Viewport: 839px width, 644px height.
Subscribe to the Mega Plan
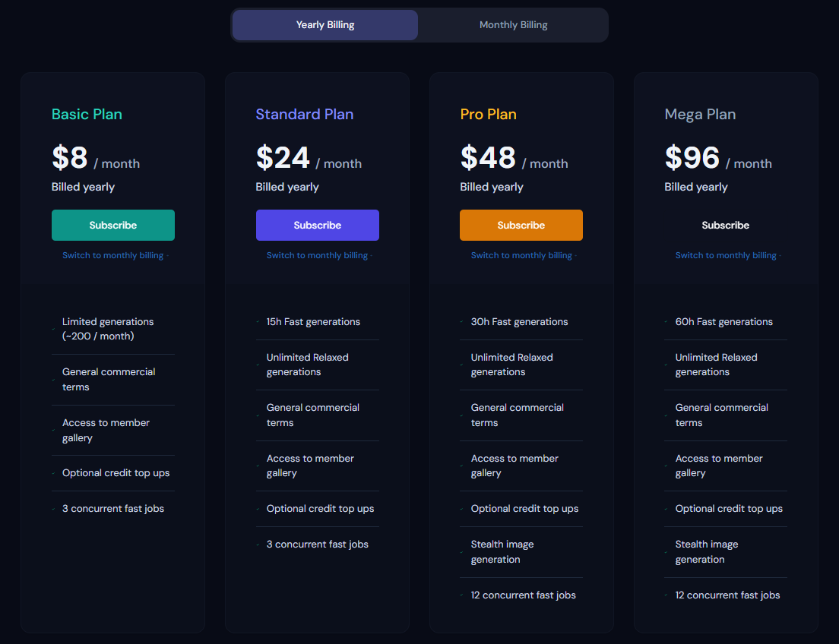coord(726,226)
